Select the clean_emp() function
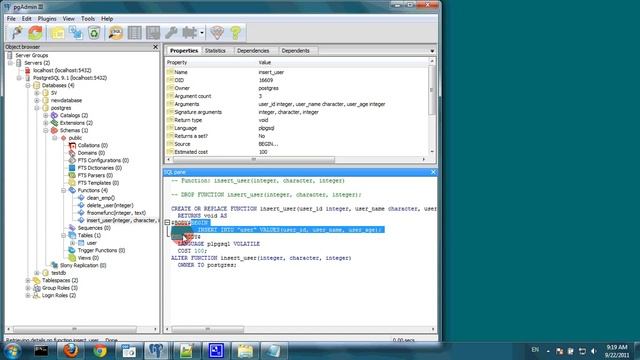 pyautogui.click(x=100, y=198)
